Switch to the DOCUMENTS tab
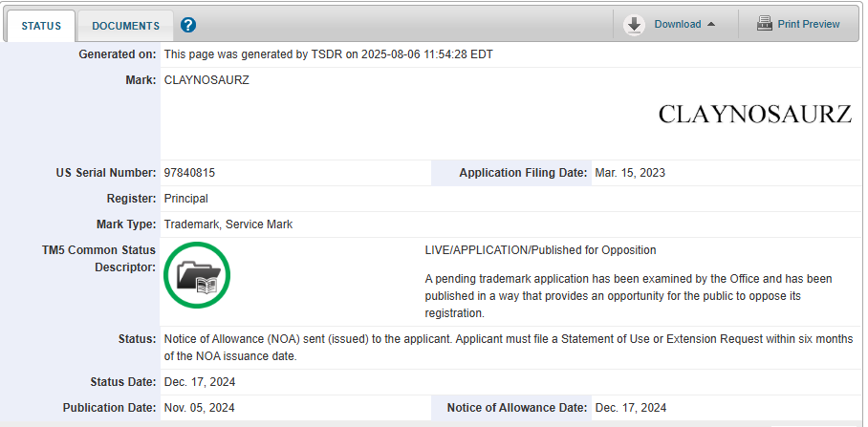This screenshot has height=427, width=868. pyautogui.click(x=125, y=26)
